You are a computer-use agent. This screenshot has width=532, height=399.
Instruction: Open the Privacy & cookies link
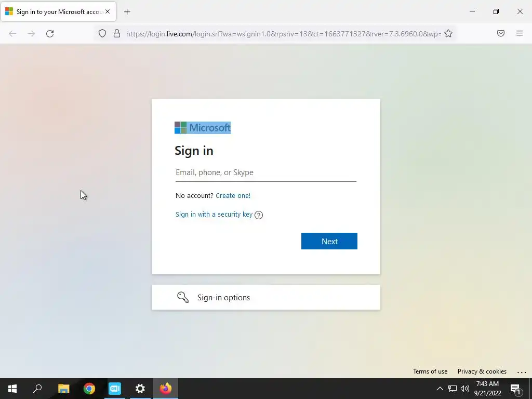click(x=482, y=371)
